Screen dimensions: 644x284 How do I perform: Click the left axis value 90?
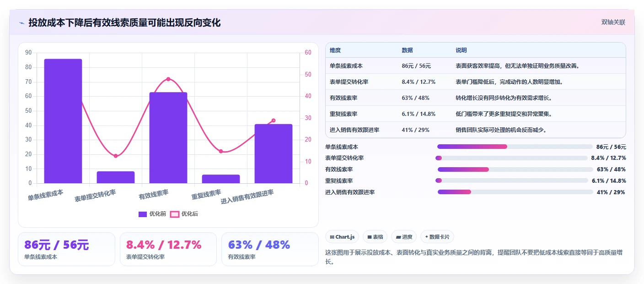pyautogui.click(x=28, y=53)
